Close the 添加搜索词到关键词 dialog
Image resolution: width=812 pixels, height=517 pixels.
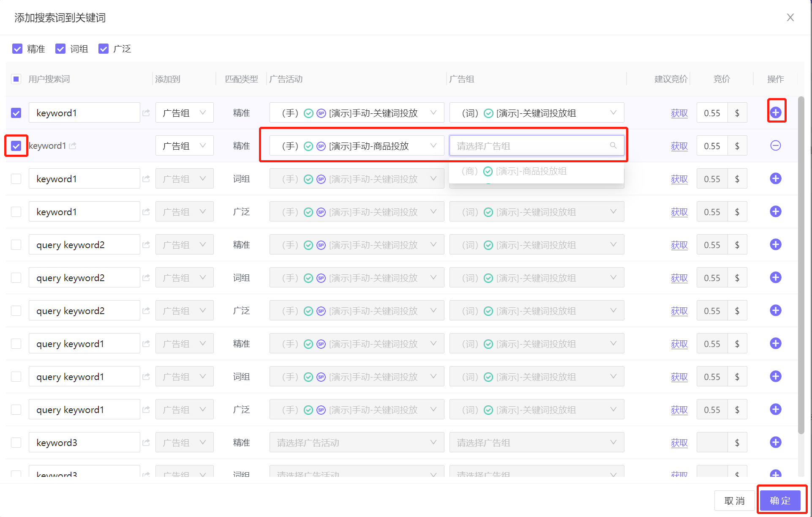[x=790, y=17]
